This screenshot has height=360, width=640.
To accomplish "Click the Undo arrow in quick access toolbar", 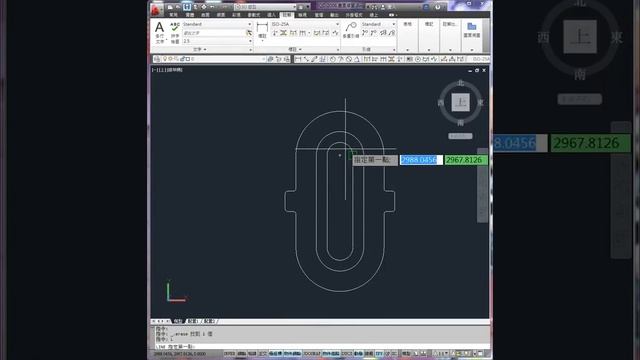I will click(212, 7).
